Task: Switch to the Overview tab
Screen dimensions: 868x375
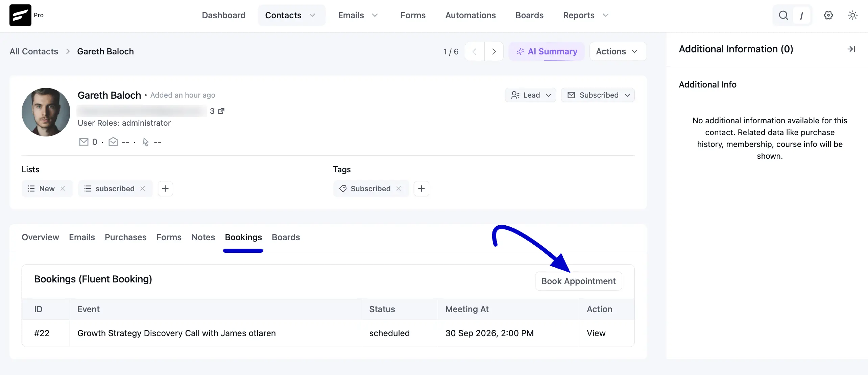Action: point(40,237)
